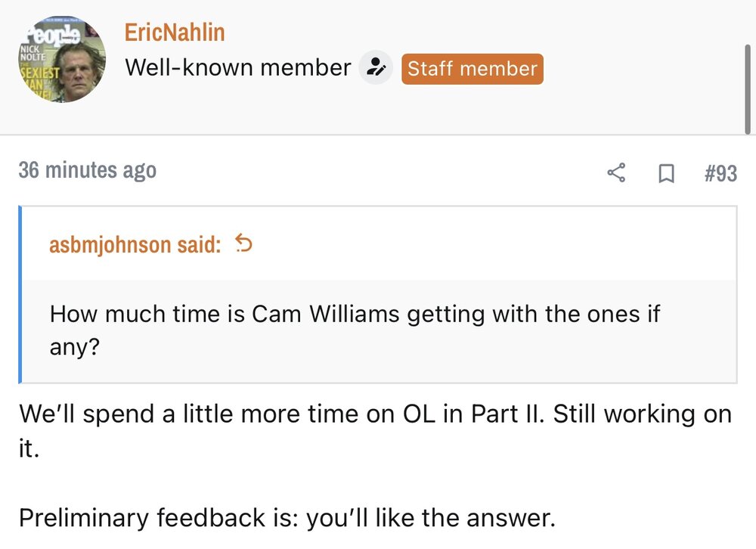Screen dimensions: 756x549
Task: Click the thread starter pencil-person icon
Action: pos(375,69)
